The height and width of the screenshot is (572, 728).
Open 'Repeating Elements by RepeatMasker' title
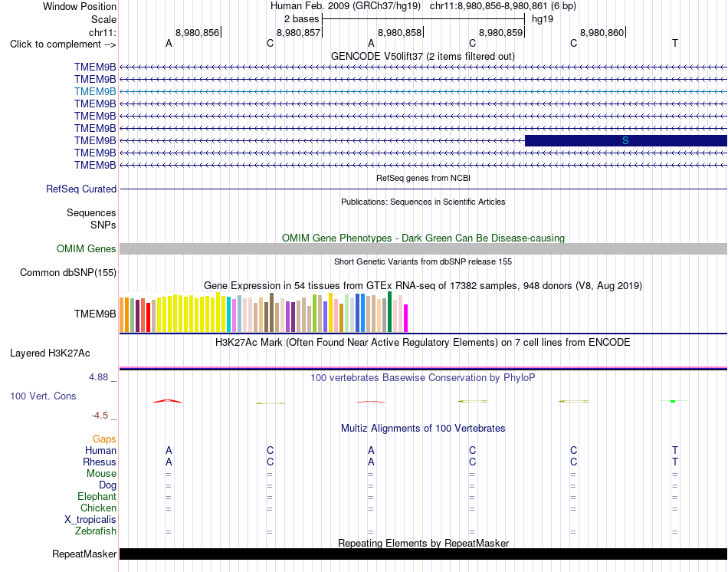[423, 543]
